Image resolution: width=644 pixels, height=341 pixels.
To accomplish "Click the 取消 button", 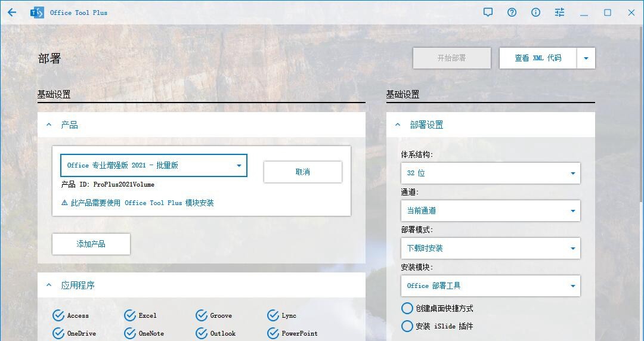I will click(x=303, y=172).
